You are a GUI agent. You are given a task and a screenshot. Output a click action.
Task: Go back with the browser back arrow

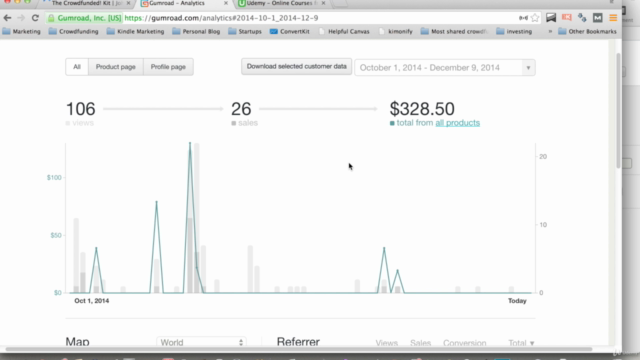[x=7, y=18]
